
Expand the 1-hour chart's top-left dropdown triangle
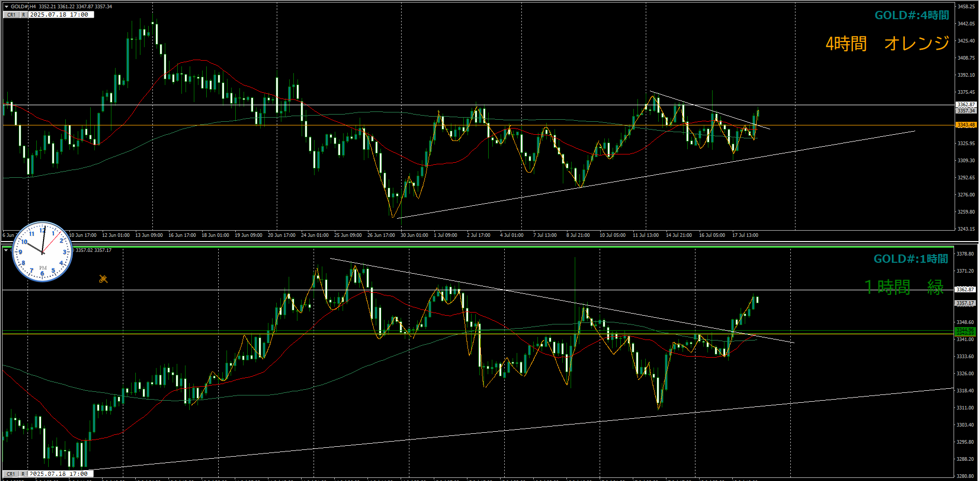(6, 250)
